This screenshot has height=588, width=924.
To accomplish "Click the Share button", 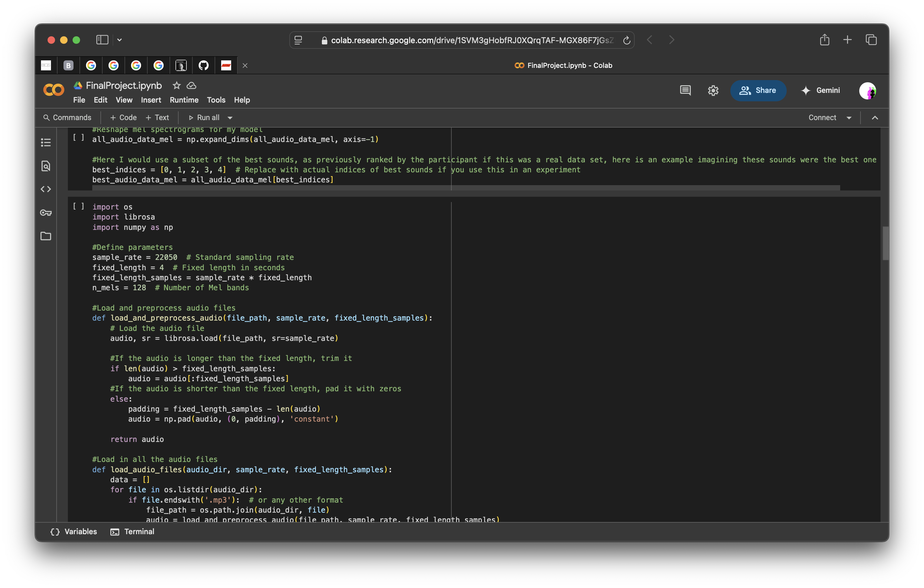I will [x=758, y=90].
